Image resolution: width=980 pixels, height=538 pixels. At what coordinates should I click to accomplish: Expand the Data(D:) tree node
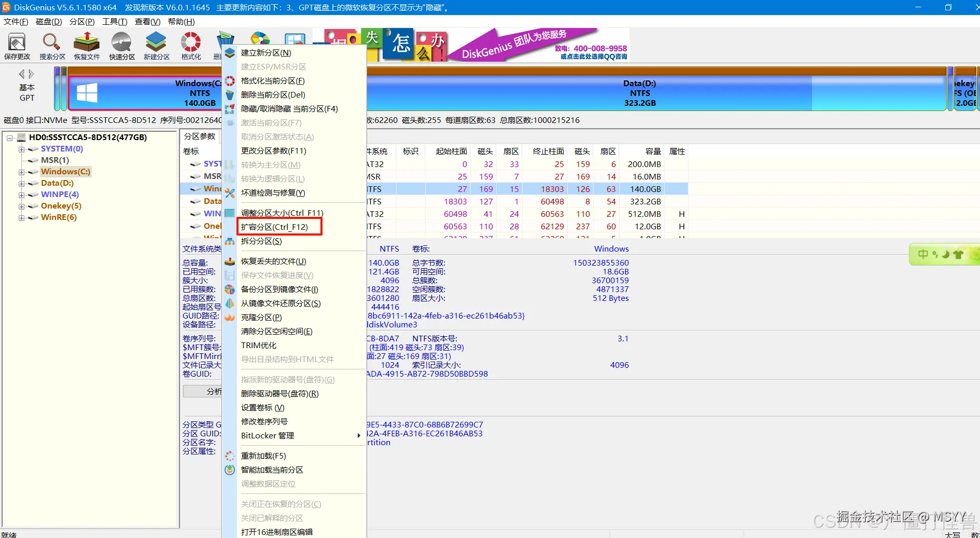click(x=22, y=184)
